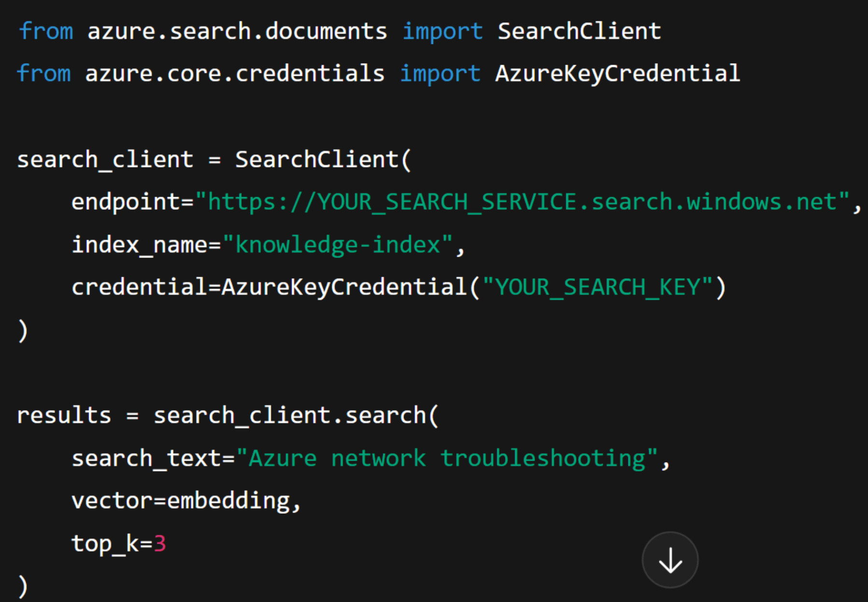The height and width of the screenshot is (602, 868).
Task: Click the search_client variable assignment
Action: point(105,160)
